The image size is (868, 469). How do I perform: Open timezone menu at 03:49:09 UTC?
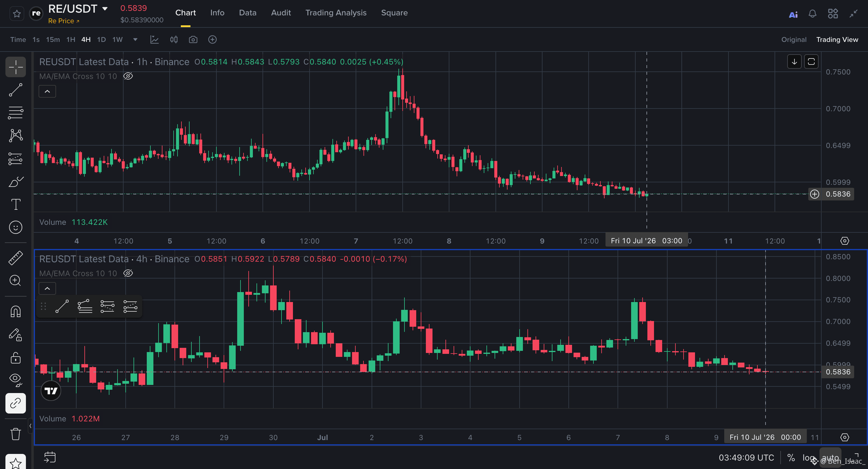pos(746,458)
